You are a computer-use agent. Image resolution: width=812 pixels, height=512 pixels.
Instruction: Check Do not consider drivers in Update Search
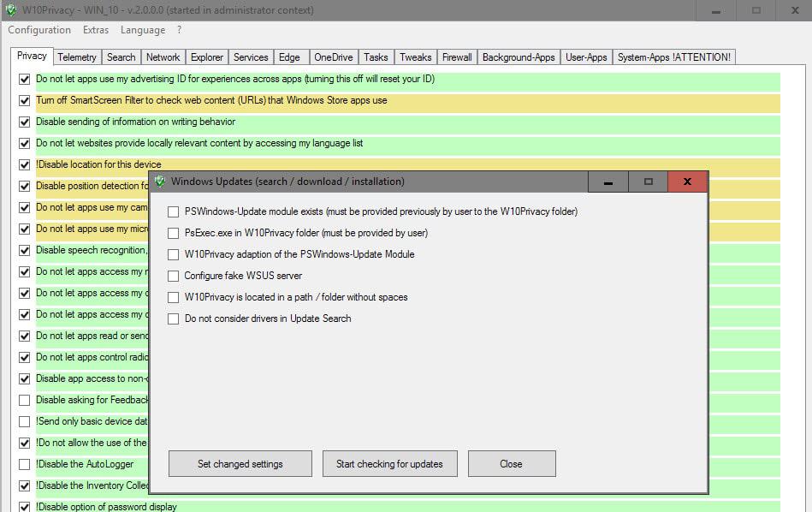pos(174,319)
